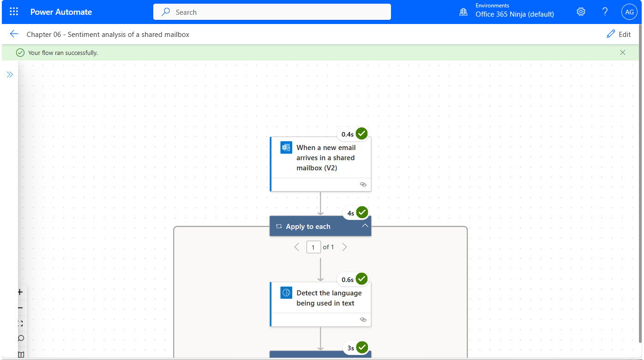This screenshot has width=644, height=360.
Task: Click connection link icon on trigger card
Action: (363, 184)
